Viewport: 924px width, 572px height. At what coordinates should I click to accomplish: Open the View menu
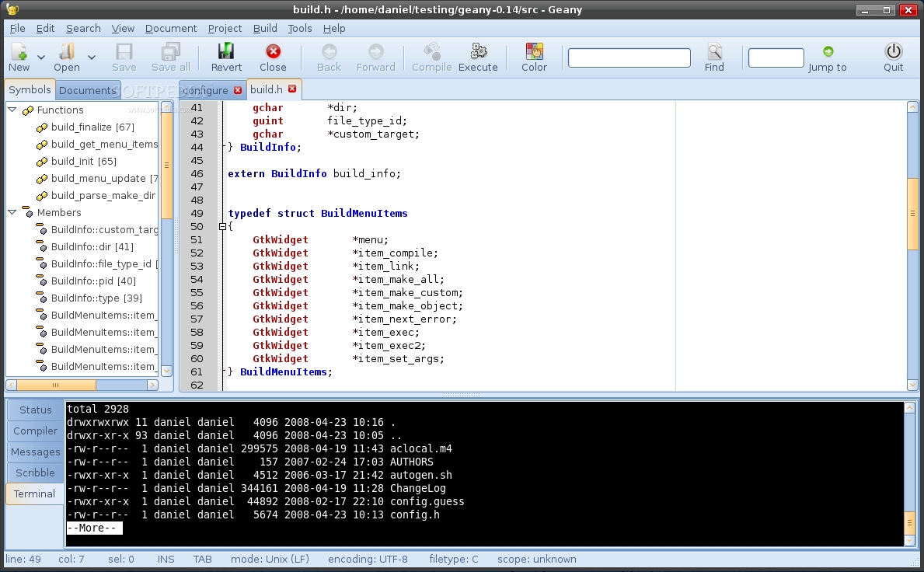click(x=123, y=28)
